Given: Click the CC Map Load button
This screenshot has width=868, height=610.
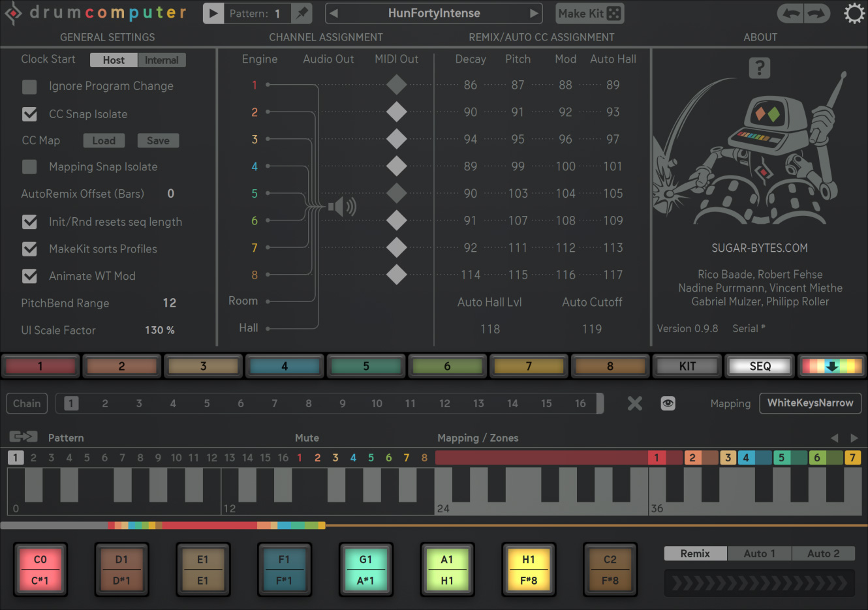Looking at the screenshot, I should pos(104,140).
